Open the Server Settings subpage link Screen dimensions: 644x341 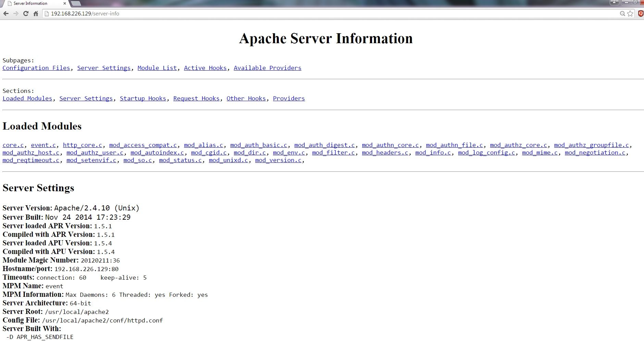coord(104,68)
